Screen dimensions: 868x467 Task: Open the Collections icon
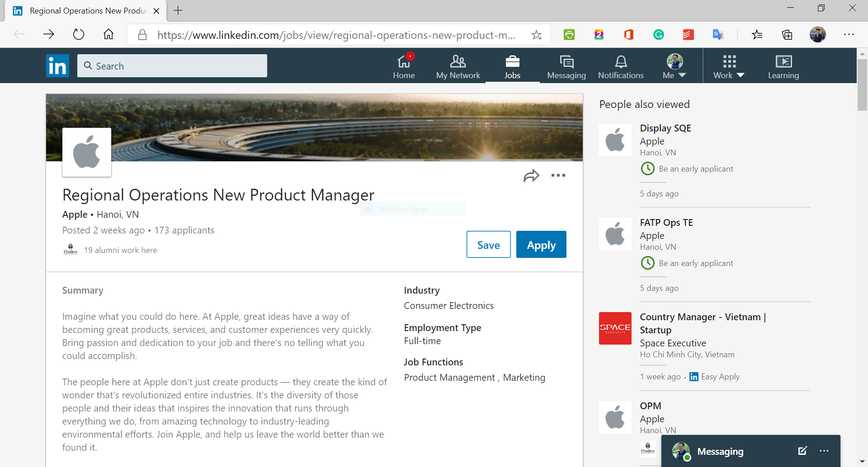tap(787, 34)
